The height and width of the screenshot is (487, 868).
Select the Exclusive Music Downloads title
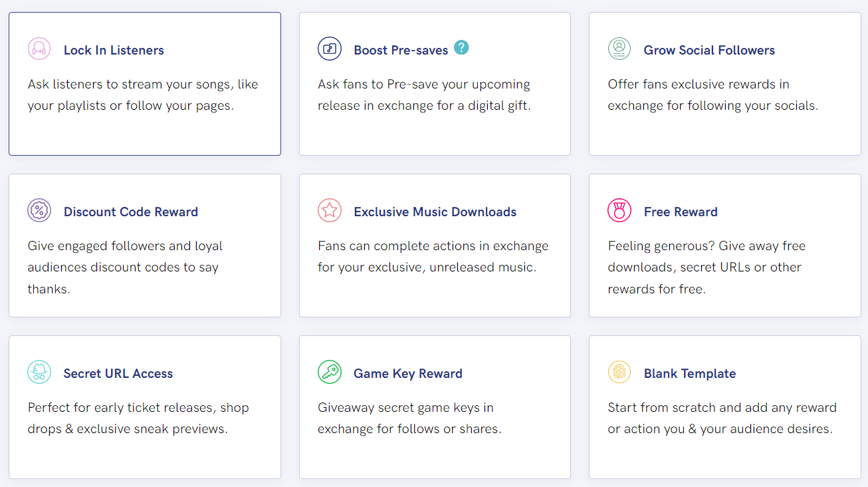point(435,212)
